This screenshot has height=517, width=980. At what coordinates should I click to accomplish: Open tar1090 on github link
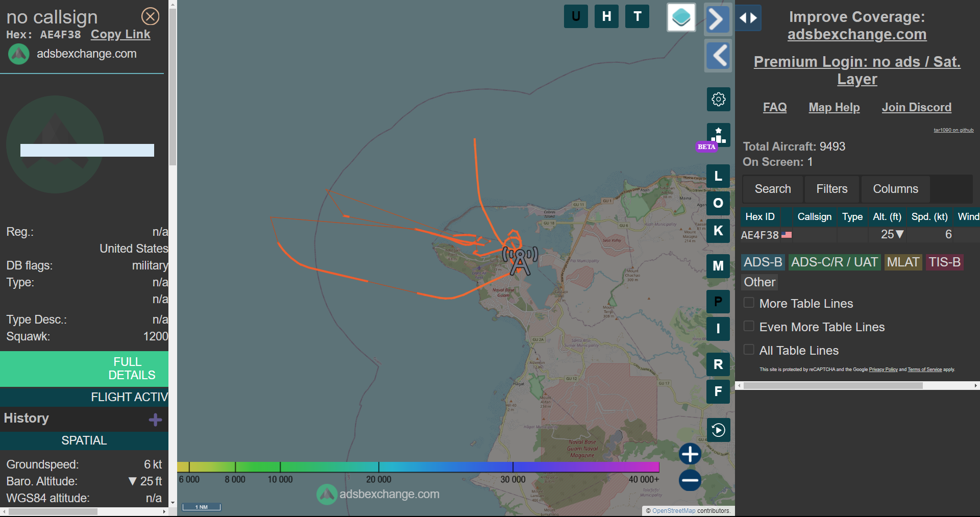point(953,130)
